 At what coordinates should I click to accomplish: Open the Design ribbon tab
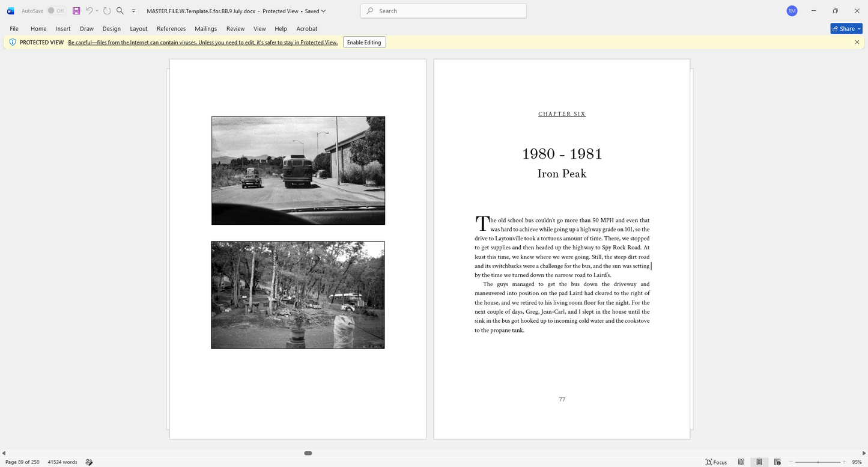tap(111, 28)
